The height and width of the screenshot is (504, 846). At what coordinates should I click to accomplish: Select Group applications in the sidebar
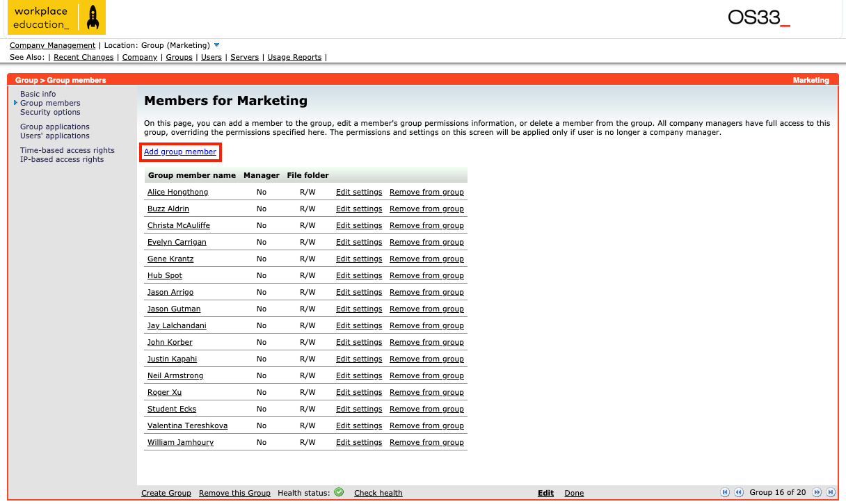55,127
